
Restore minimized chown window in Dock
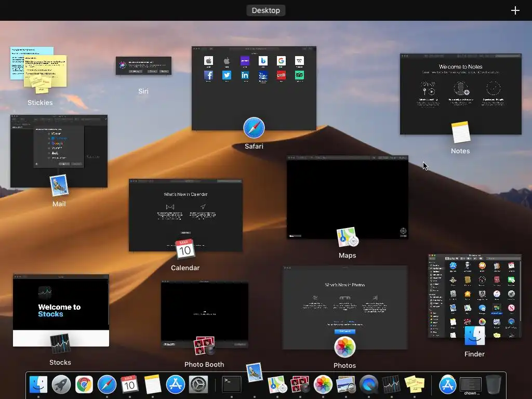[x=470, y=385]
